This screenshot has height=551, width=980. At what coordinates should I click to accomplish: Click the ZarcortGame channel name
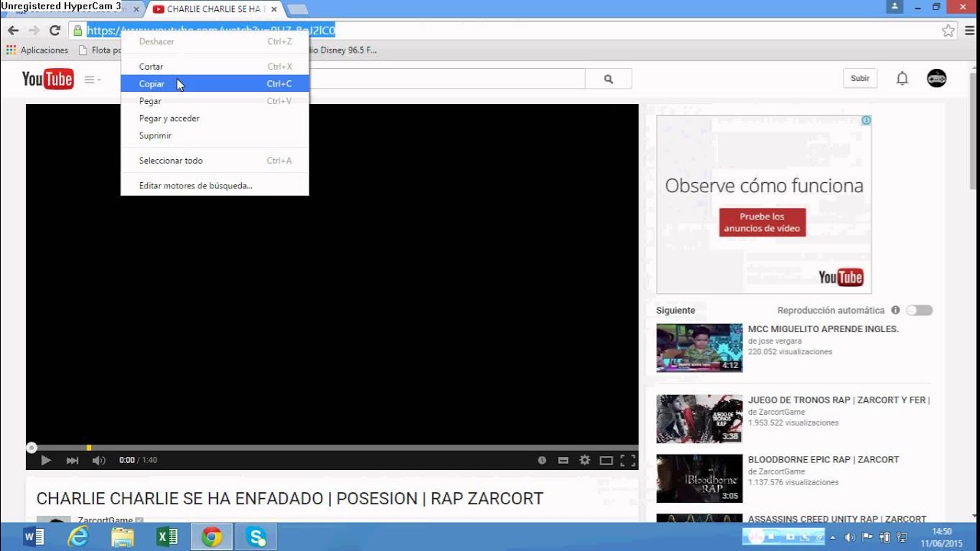pyautogui.click(x=105, y=520)
